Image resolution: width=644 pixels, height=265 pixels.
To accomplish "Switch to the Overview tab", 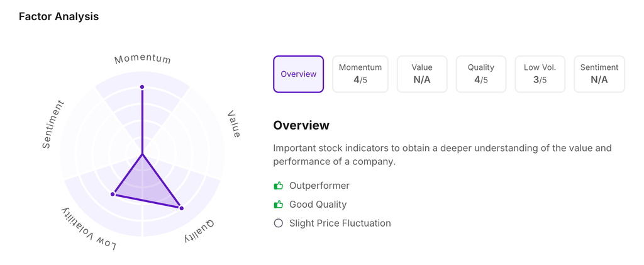I will click(298, 74).
